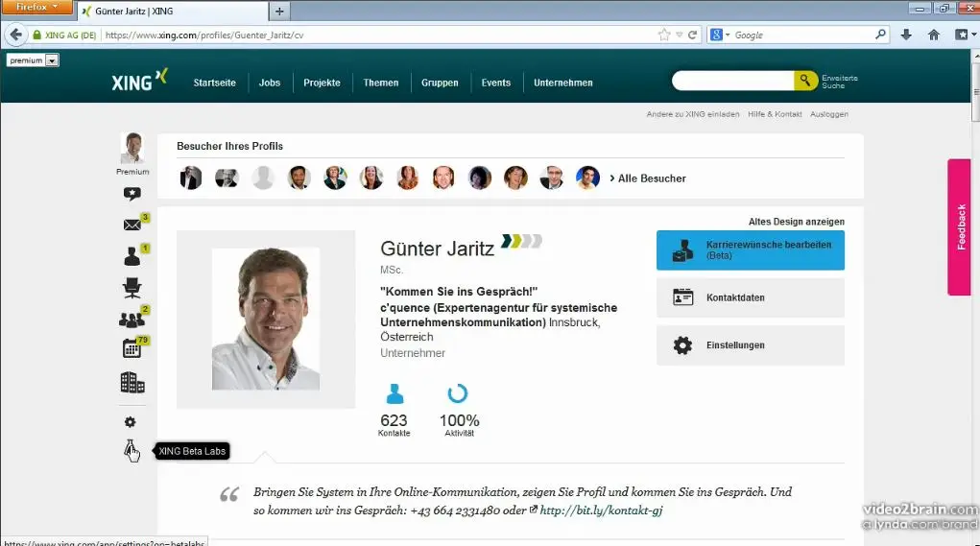
Task: Select the Günter Jaritz | XING browser tab
Action: pos(174,12)
